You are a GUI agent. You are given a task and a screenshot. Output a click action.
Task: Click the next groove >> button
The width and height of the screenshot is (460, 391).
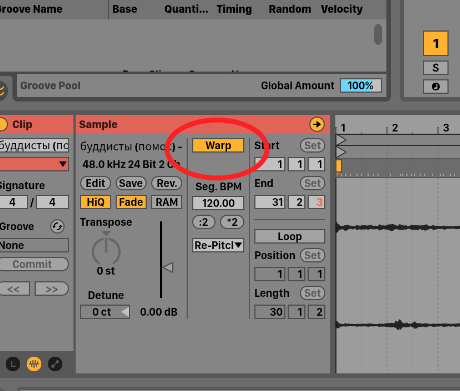pos(52,289)
